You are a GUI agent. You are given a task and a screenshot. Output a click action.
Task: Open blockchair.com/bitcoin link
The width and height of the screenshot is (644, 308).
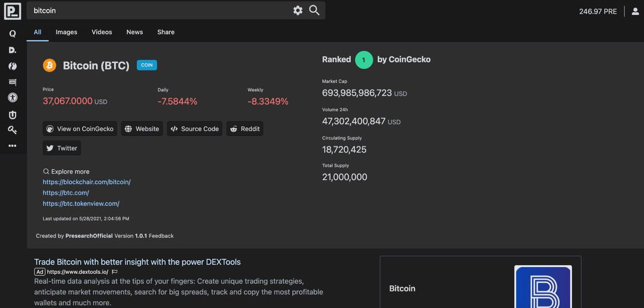(86, 182)
